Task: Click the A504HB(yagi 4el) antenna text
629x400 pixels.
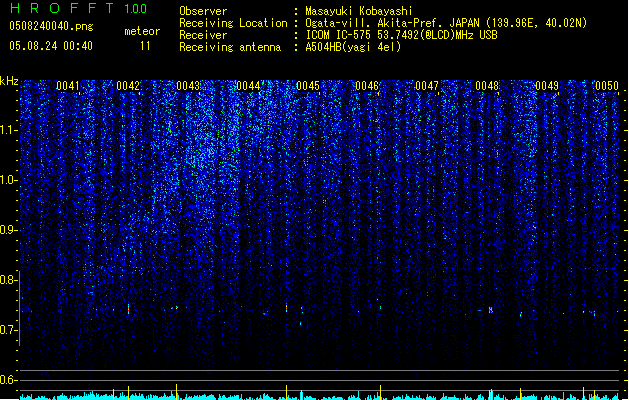Action: pyautogui.click(x=353, y=47)
